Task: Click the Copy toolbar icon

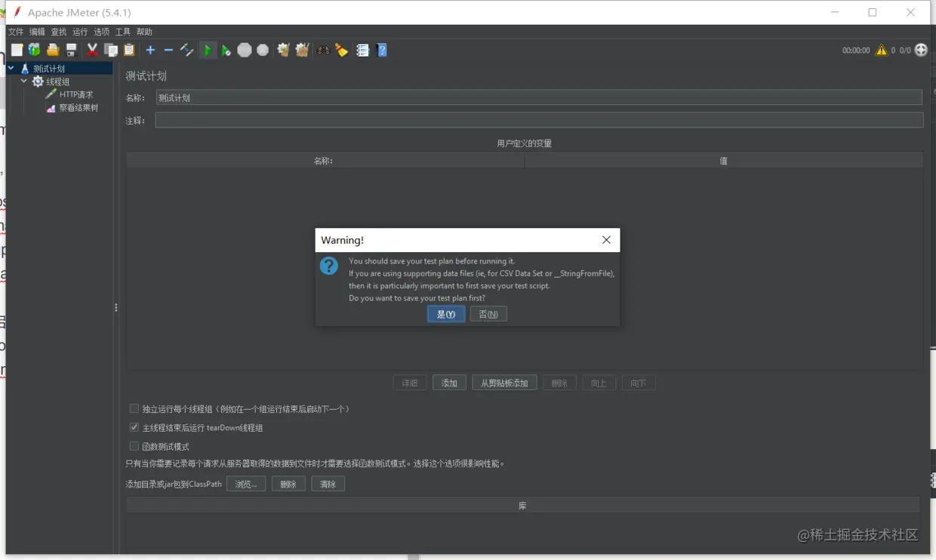Action: (111, 50)
